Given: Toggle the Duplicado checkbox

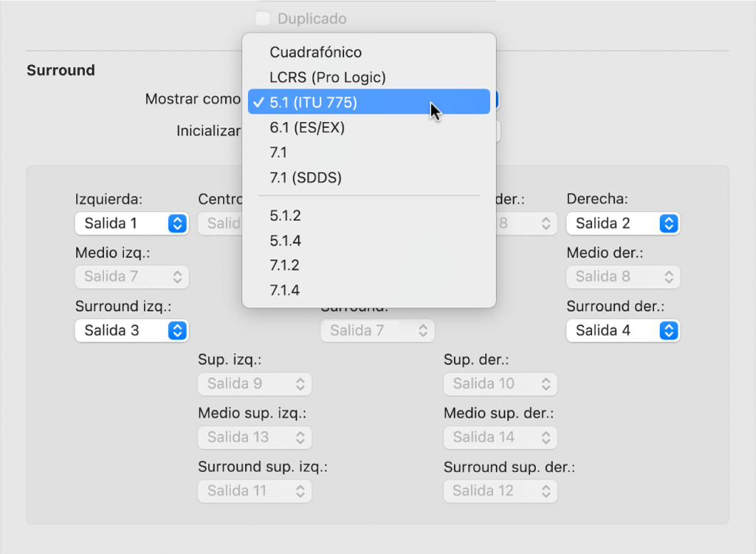Looking at the screenshot, I should (x=264, y=19).
